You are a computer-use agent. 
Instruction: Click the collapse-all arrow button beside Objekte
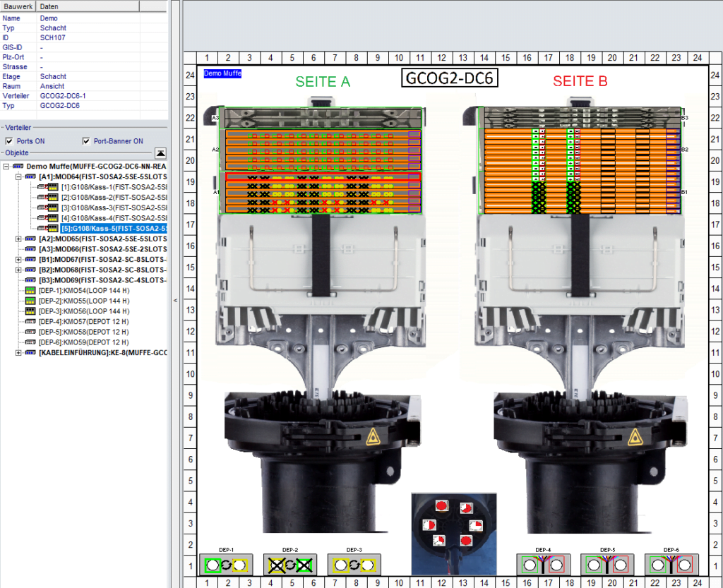160,152
